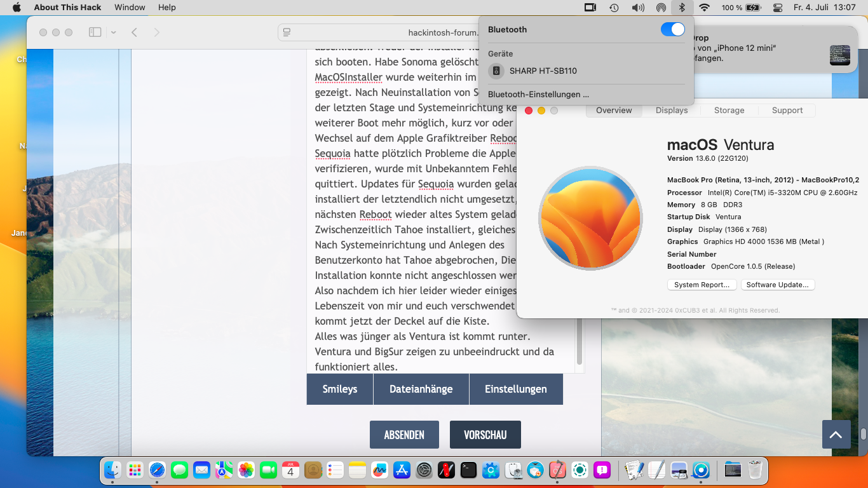
Task: Click Safari's back arrow
Action: 134,32
